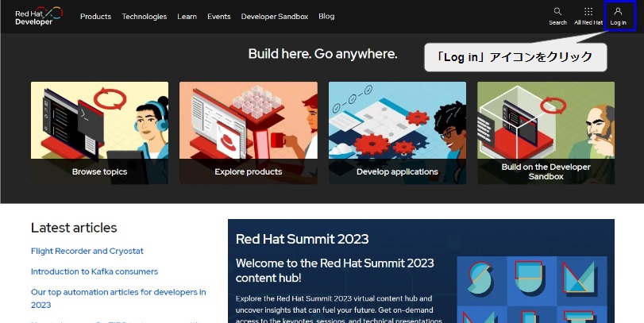Screen dimensions: 644x323
Task: Click the Summit 2023 tile artwork image
Action: click(532, 290)
